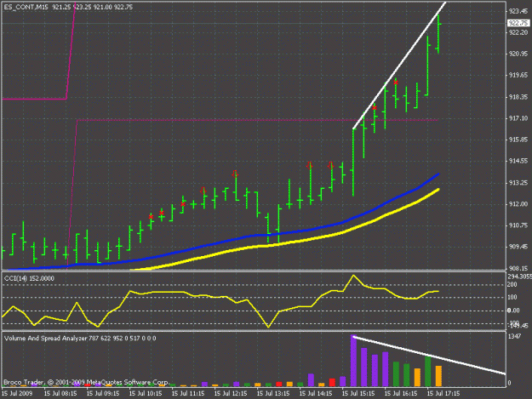Click the 910.75 price axis label

pos(518,225)
